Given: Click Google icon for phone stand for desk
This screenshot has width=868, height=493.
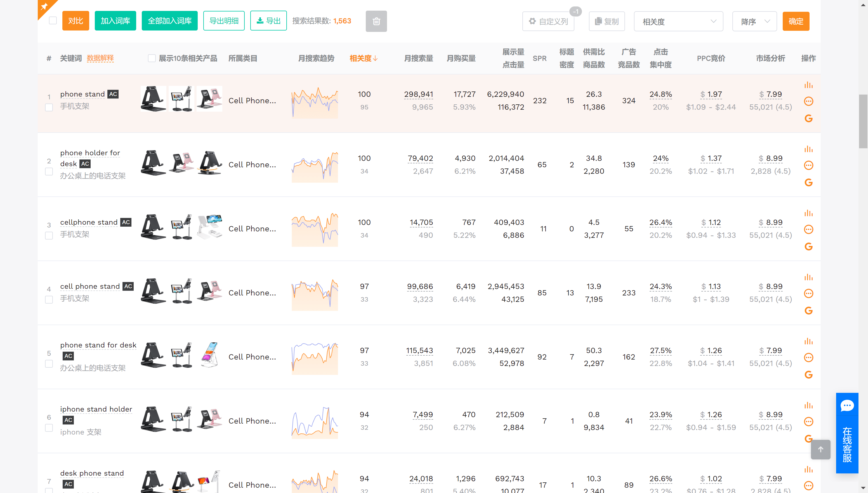Looking at the screenshot, I should [808, 374].
